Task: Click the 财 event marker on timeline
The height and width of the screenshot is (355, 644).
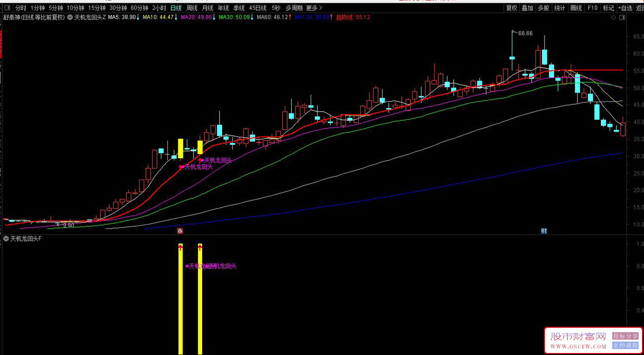Action: coord(544,231)
